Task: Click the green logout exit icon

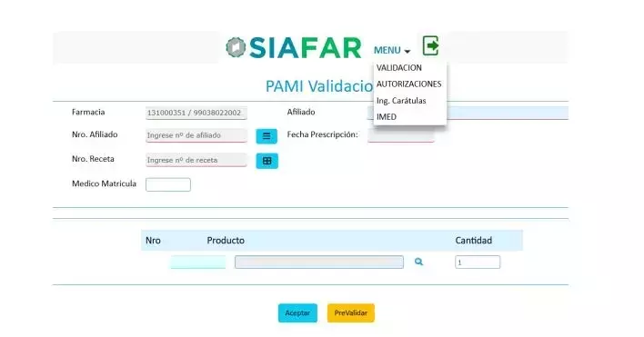Action: click(x=431, y=45)
